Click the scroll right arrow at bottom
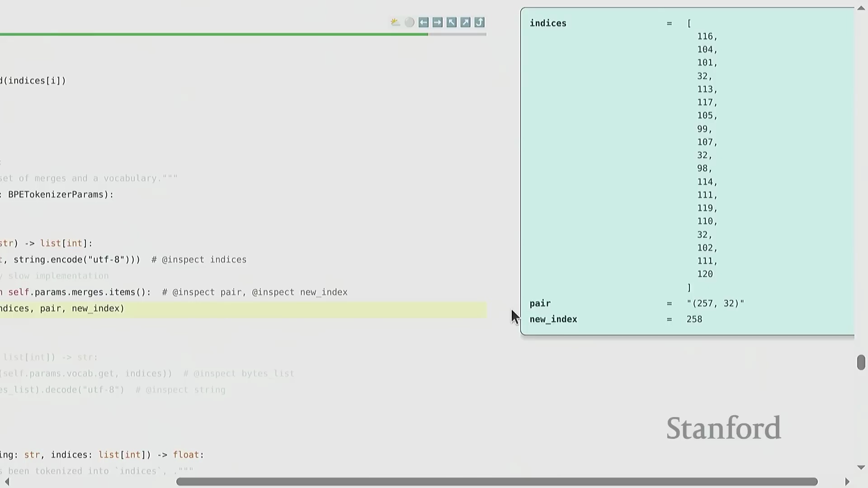This screenshot has width=868, height=488. pos(847,482)
